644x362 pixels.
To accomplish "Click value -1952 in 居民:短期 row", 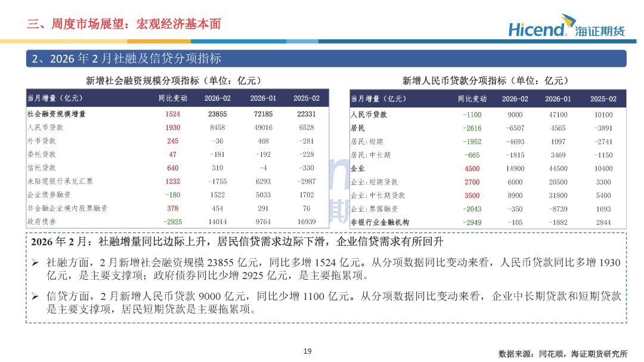I will (472, 141).
